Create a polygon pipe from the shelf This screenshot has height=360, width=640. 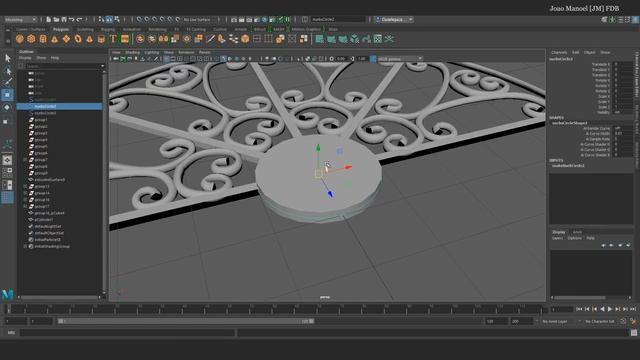coord(101,39)
